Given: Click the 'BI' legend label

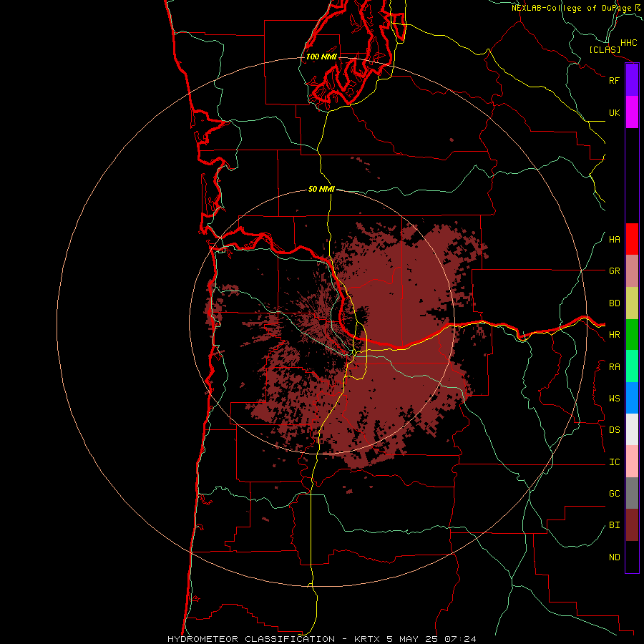Looking at the screenshot, I should coord(614,525).
